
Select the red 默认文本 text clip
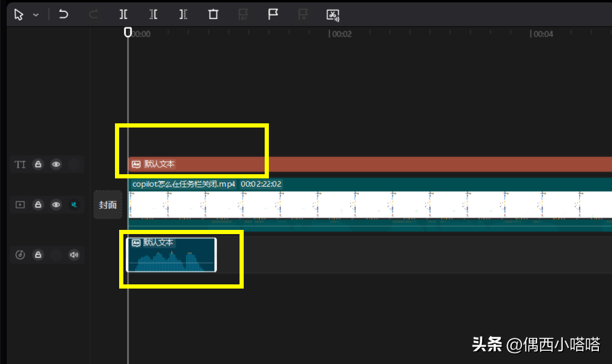pos(370,164)
